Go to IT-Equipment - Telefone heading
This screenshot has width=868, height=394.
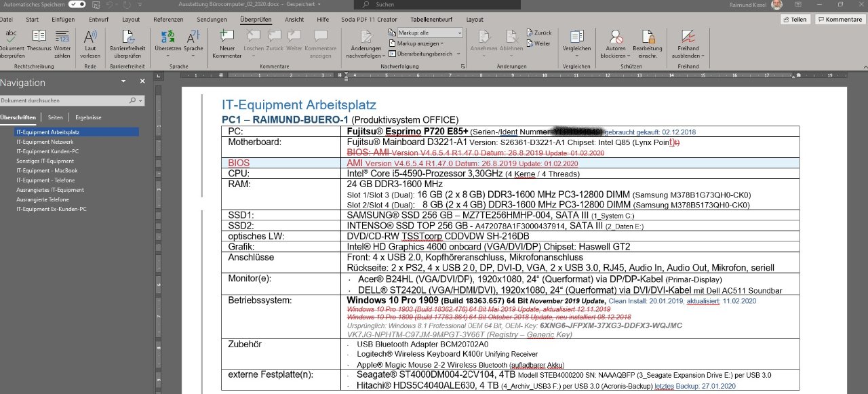coord(47,180)
